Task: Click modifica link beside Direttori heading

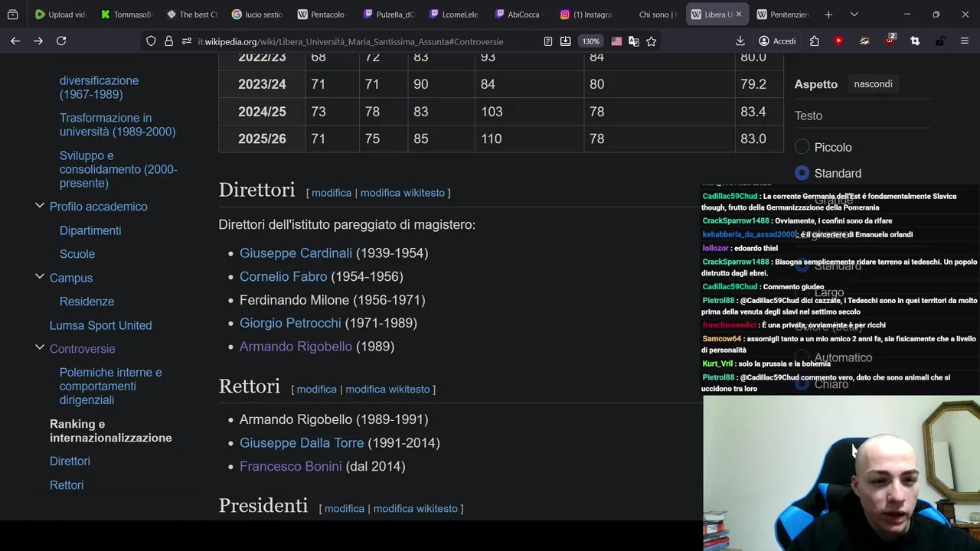Action: (332, 193)
